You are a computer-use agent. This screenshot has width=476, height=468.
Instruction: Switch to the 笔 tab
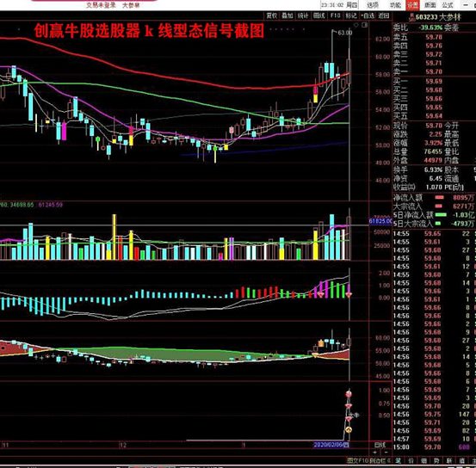[399, 461]
